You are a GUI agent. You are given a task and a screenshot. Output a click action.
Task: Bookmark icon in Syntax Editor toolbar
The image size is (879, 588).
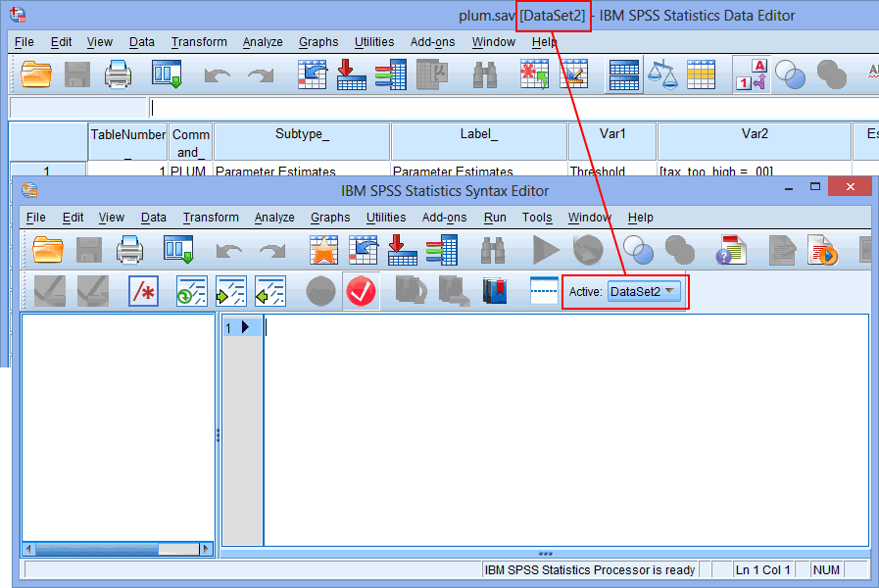click(x=495, y=291)
